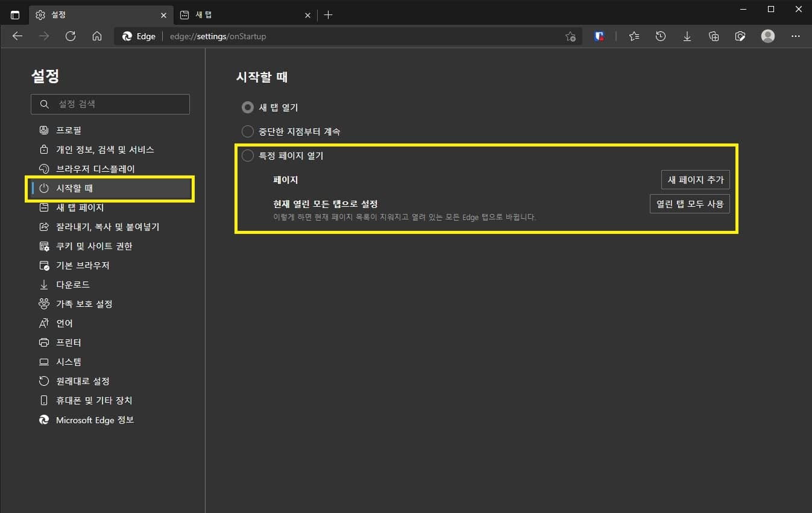The width and height of the screenshot is (812, 513).
Task: Click the back navigation arrow
Action: (x=17, y=36)
